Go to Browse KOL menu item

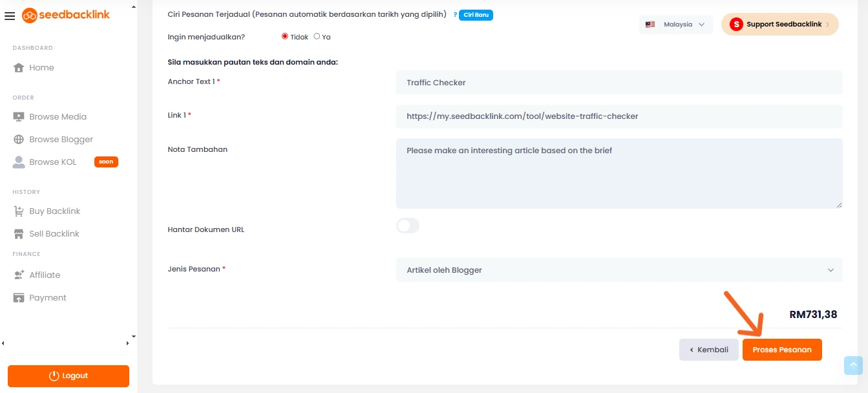coord(52,162)
